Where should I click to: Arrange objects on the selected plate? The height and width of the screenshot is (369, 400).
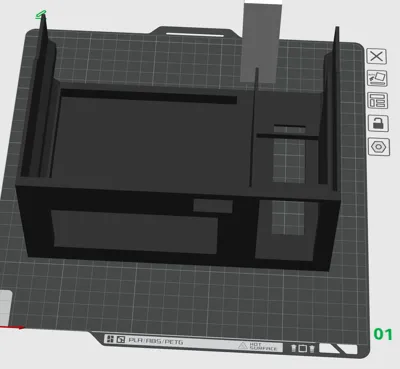click(x=378, y=100)
